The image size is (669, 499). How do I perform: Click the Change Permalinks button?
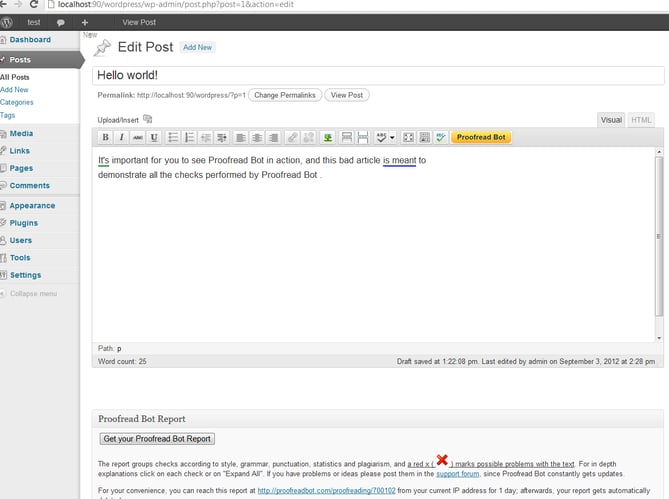(x=285, y=95)
